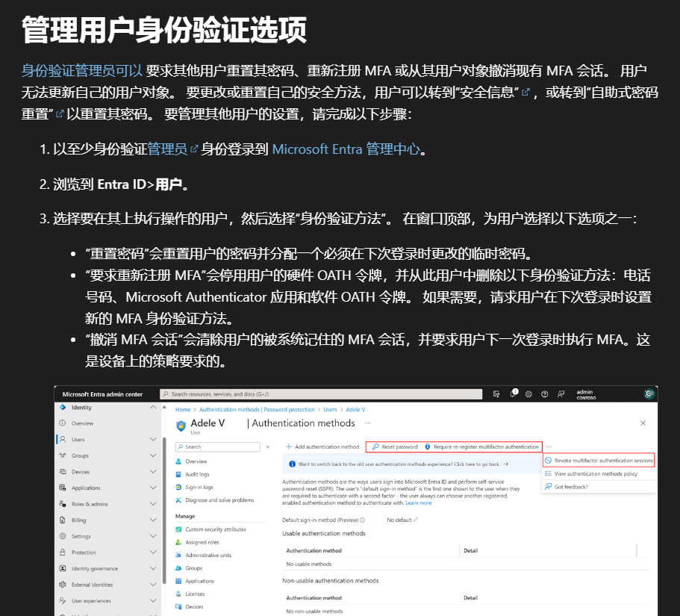The image size is (680, 616).
Task: Expand the Users section in the sidebar
Action: 153,439
